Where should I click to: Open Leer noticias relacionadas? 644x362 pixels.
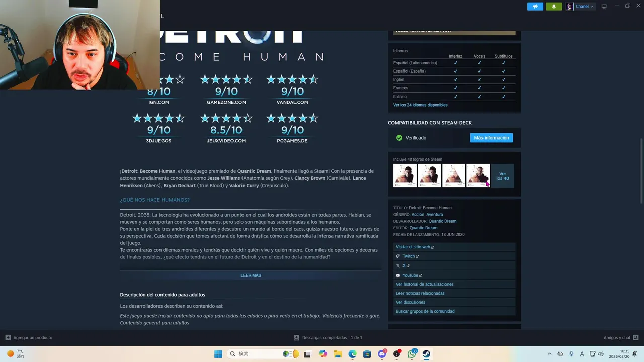(420, 293)
